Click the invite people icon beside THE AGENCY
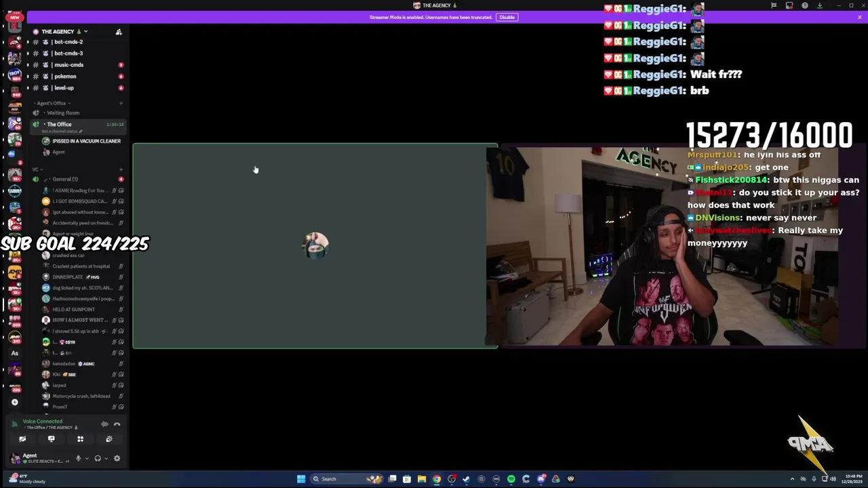 click(x=119, y=32)
